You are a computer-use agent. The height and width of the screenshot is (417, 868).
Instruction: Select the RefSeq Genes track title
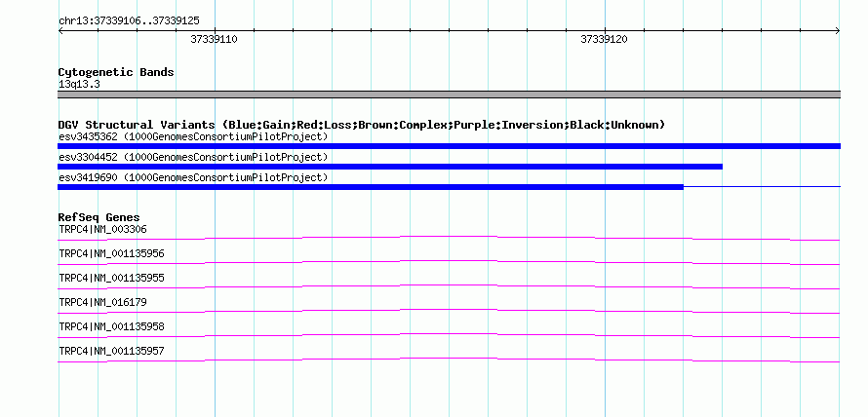(x=99, y=217)
